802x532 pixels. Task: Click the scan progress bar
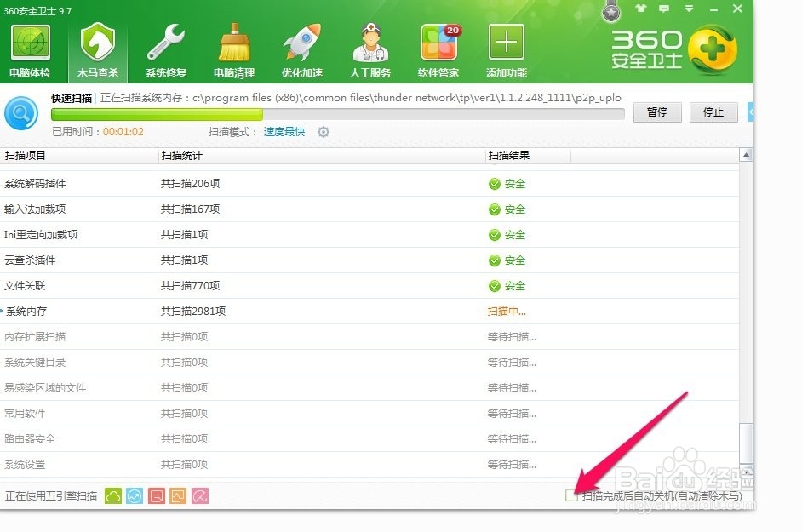click(x=338, y=114)
